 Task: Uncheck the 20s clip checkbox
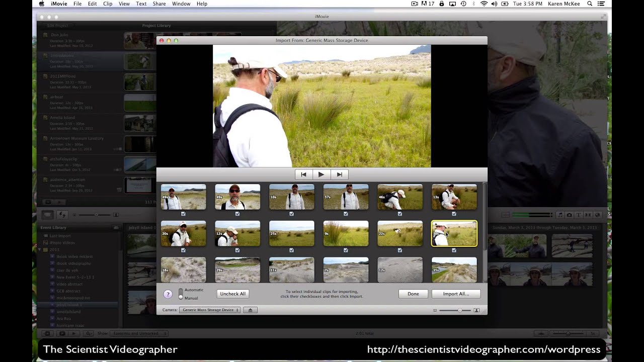point(183,250)
